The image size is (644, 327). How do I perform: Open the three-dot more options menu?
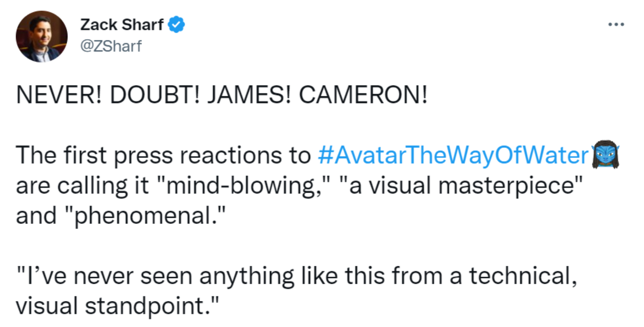click(x=616, y=25)
